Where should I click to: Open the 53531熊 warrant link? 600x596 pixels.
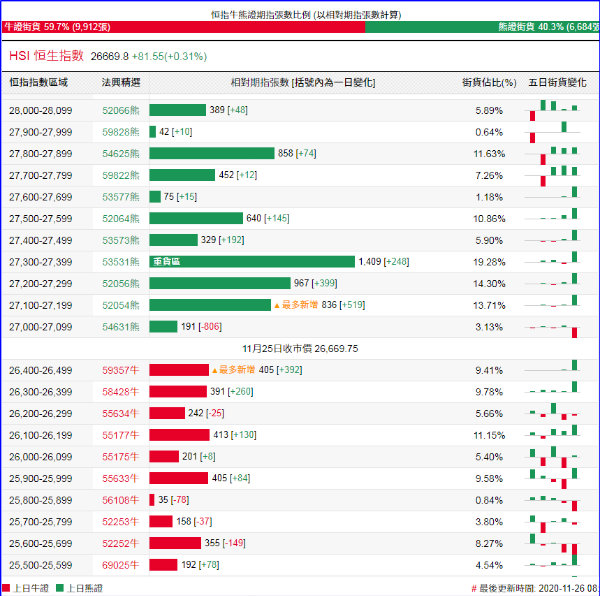tap(121, 262)
